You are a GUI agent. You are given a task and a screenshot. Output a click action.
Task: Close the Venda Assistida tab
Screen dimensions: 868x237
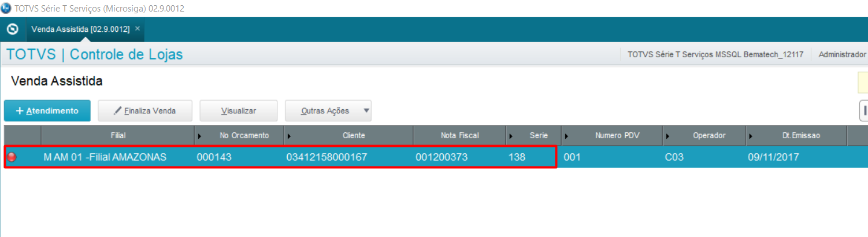coord(137,28)
